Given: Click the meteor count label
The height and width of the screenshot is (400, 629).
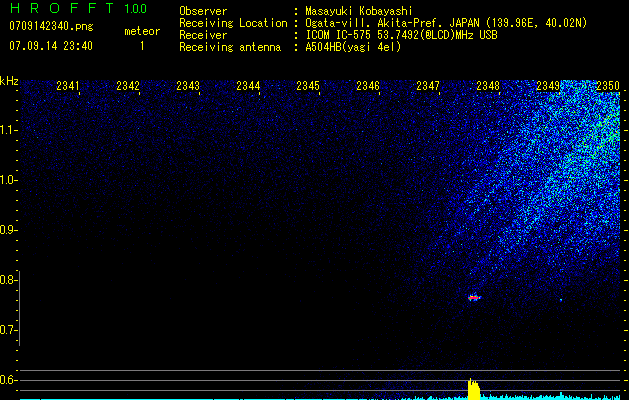Looking at the screenshot, I should (x=142, y=31).
